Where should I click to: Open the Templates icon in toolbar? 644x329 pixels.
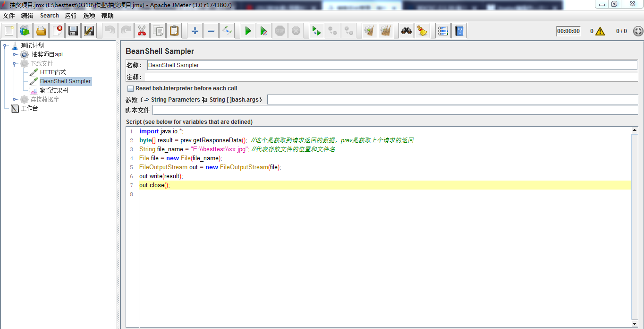[25, 31]
